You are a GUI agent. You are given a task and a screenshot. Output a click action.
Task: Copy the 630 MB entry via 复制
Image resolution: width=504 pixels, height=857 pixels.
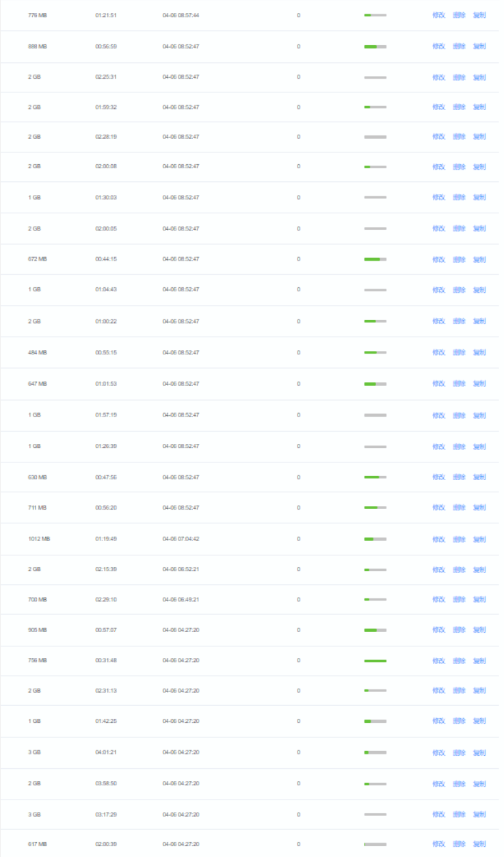pos(479,477)
